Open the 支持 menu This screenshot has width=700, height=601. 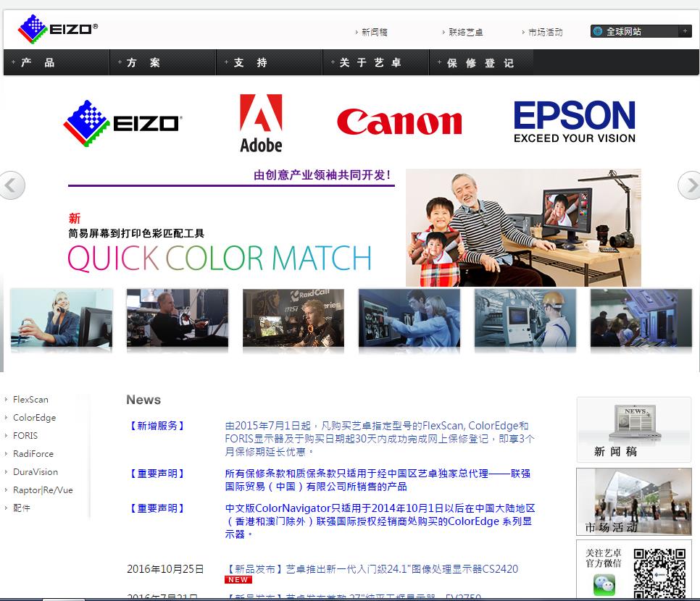coord(270,62)
